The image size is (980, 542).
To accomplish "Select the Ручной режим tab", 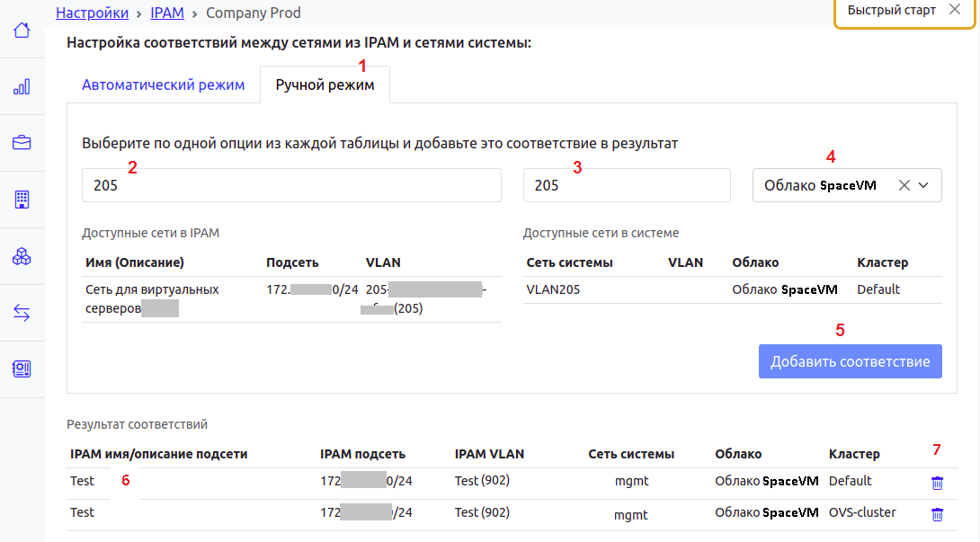I will (x=325, y=85).
